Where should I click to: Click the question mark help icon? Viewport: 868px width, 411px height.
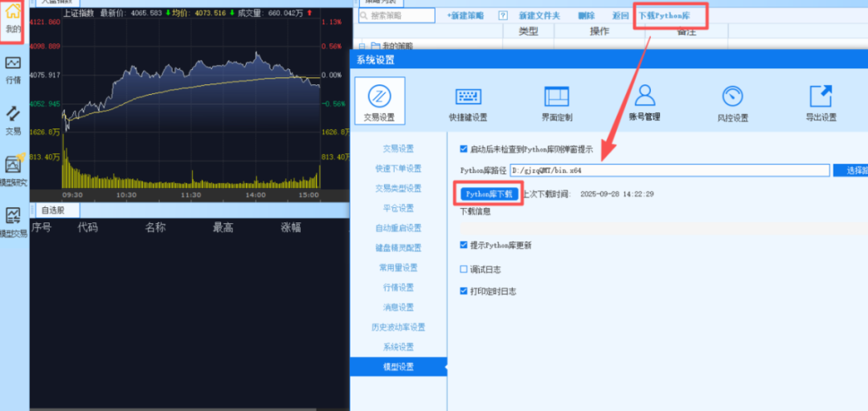pos(502,16)
